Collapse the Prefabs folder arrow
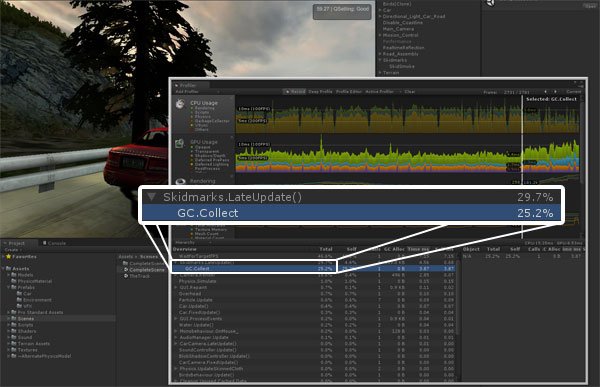 pos(8,287)
